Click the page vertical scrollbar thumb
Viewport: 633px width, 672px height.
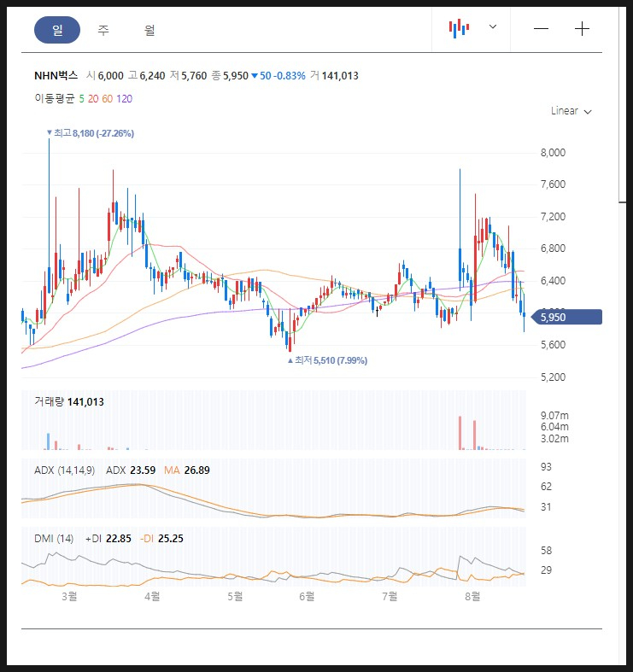point(622,102)
